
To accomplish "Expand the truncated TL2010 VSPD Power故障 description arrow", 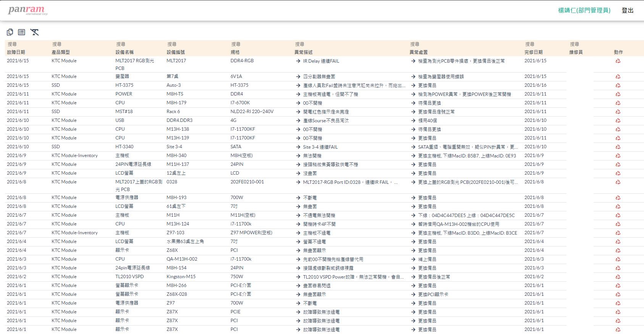I will (x=298, y=277).
